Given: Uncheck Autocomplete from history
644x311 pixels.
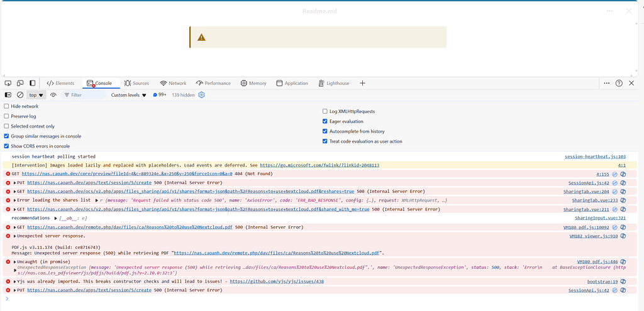Looking at the screenshot, I should pyautogui.click(x=325, y=131).
